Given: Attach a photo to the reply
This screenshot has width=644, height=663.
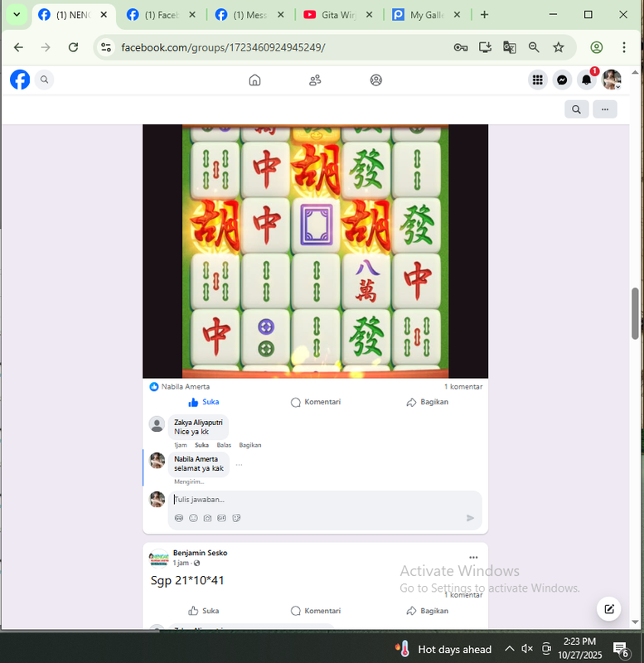Looking at the screenshot, I should click(x=207, y=518).
